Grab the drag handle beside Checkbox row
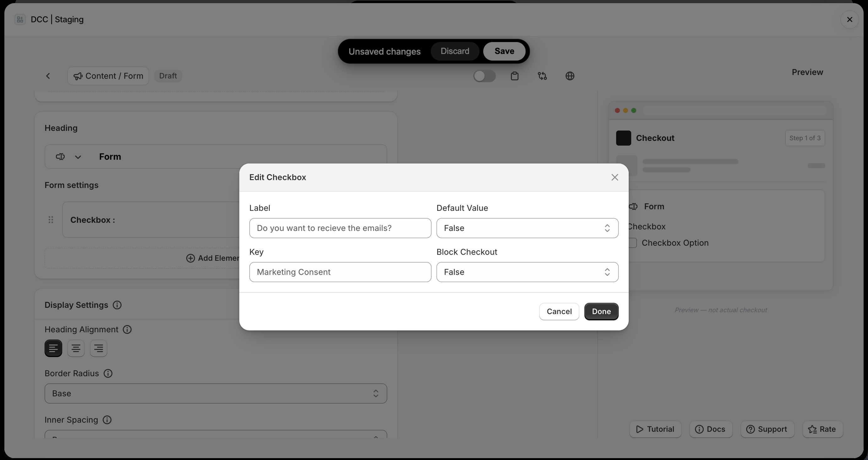The width and height of the screenshot is (868, 460). (x=51, y=220)
